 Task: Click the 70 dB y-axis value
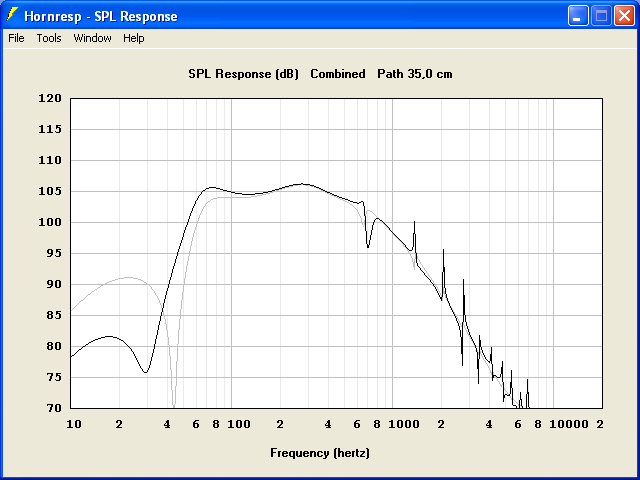coord(54,408)
